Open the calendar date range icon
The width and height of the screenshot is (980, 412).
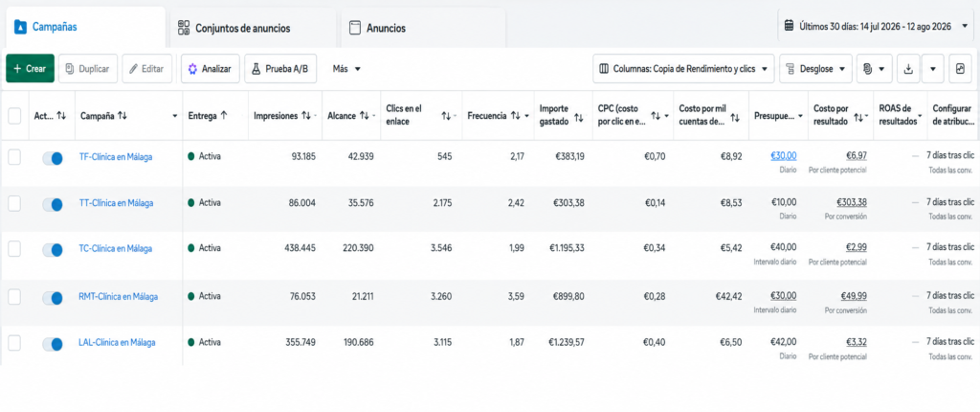click(789, 26)
